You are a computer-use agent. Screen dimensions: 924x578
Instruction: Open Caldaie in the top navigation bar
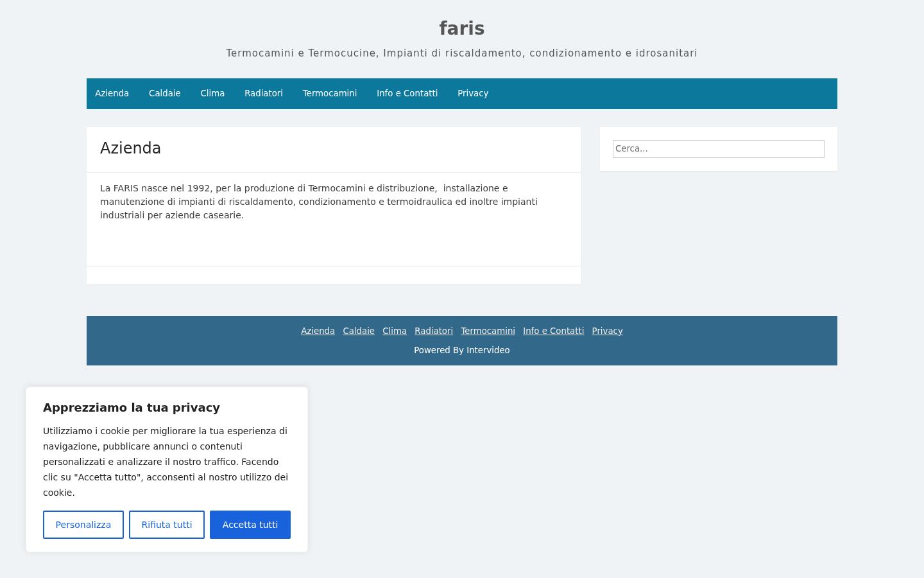tap(164, 93)
